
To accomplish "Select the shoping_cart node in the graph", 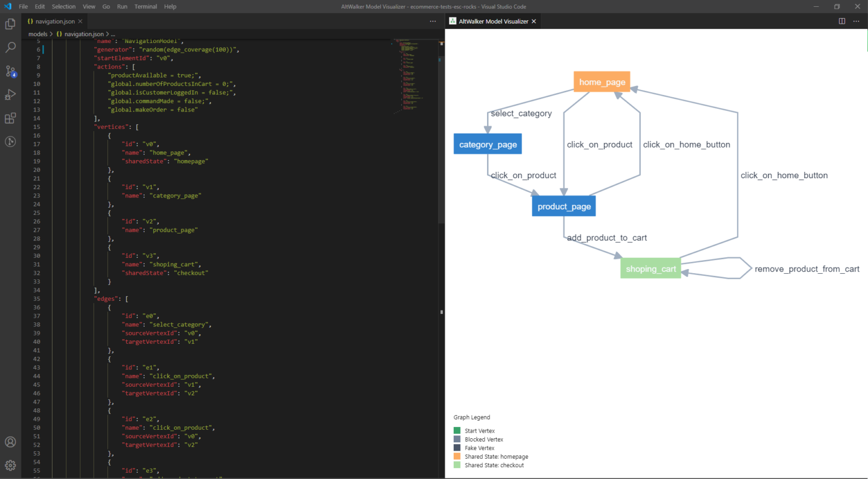I will pos(650,269).
